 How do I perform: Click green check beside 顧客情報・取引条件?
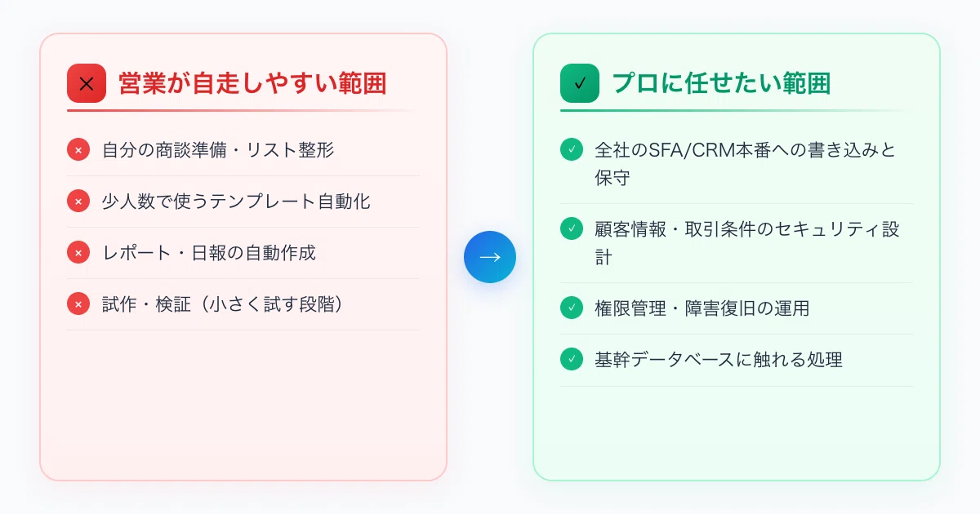572,229
